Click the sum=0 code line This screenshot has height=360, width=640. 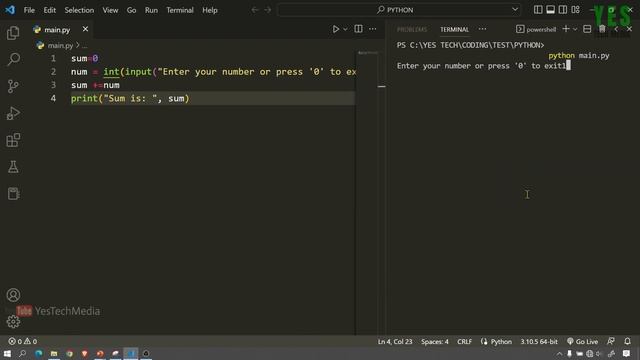click(84, 58)
